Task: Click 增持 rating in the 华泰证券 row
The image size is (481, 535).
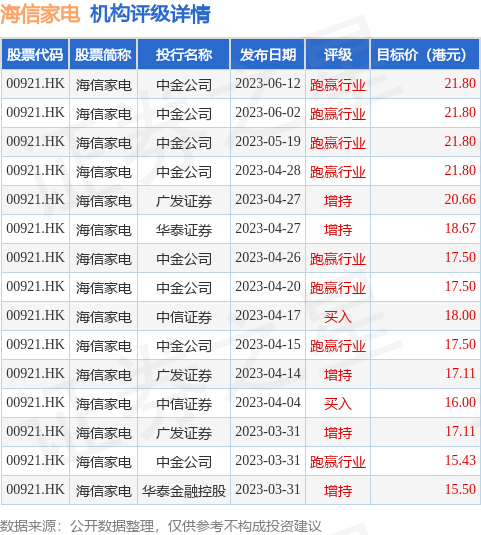Action: pos(338,230)
